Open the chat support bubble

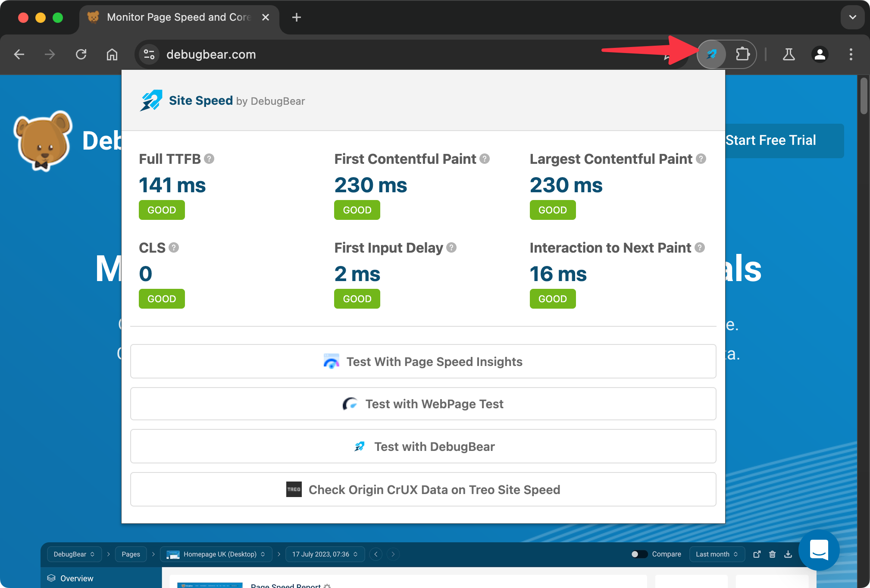pyautogui.click(x=819, y=550)
